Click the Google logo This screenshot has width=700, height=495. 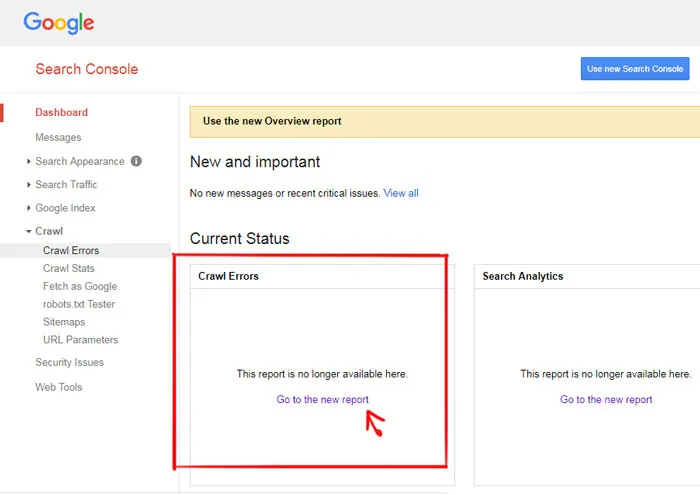[59, 23]
